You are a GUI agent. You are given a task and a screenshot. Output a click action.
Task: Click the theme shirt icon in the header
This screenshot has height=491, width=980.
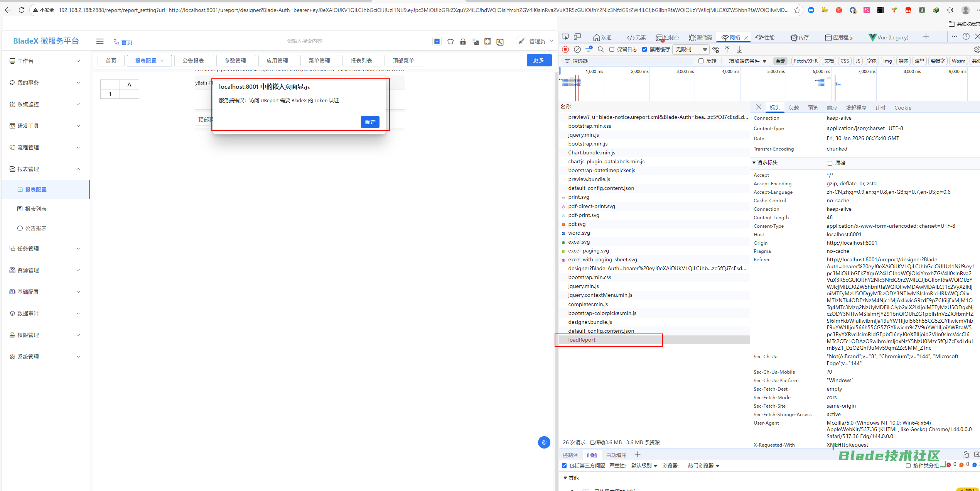click(450, 41)
